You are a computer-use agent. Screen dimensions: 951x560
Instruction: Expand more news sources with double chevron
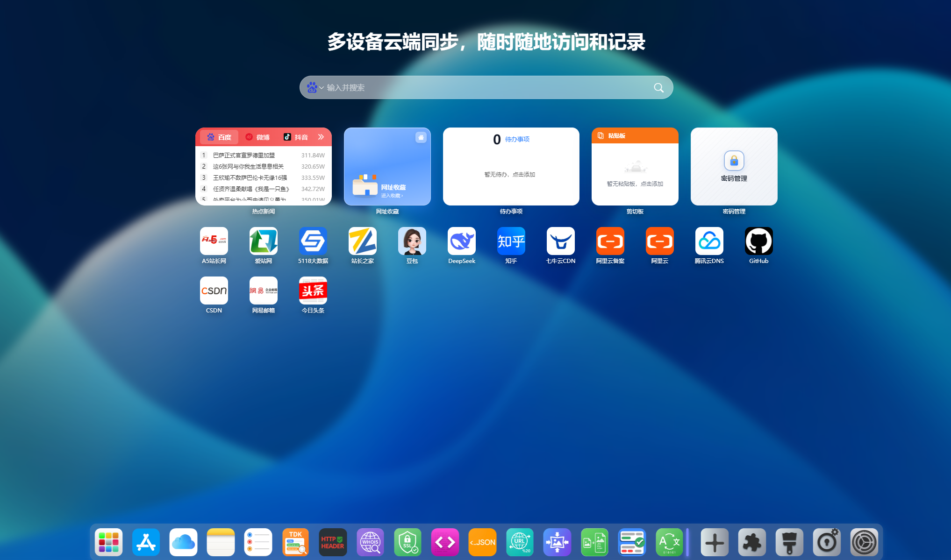pyautogui.click(x=321, y=137)
